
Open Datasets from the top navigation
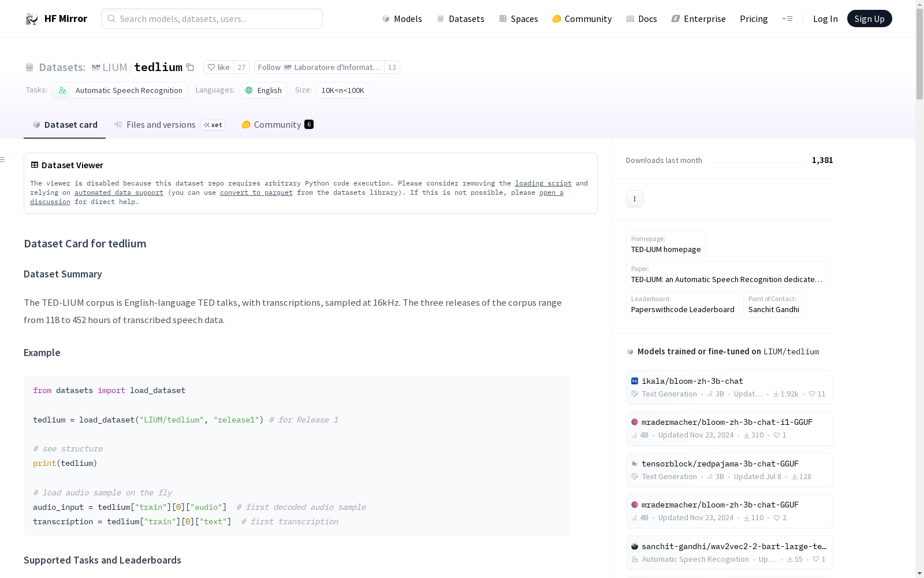point(460,18)
